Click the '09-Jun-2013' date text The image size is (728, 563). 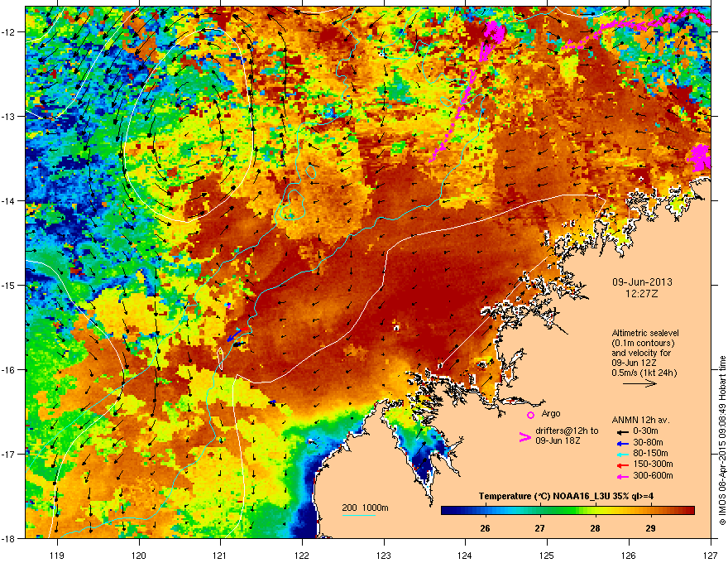642,282
